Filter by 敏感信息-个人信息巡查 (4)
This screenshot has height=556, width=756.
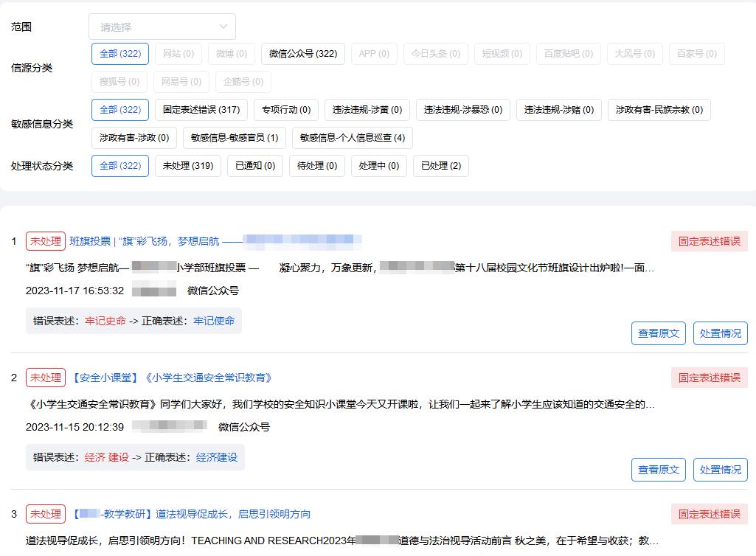pos(352,138)
